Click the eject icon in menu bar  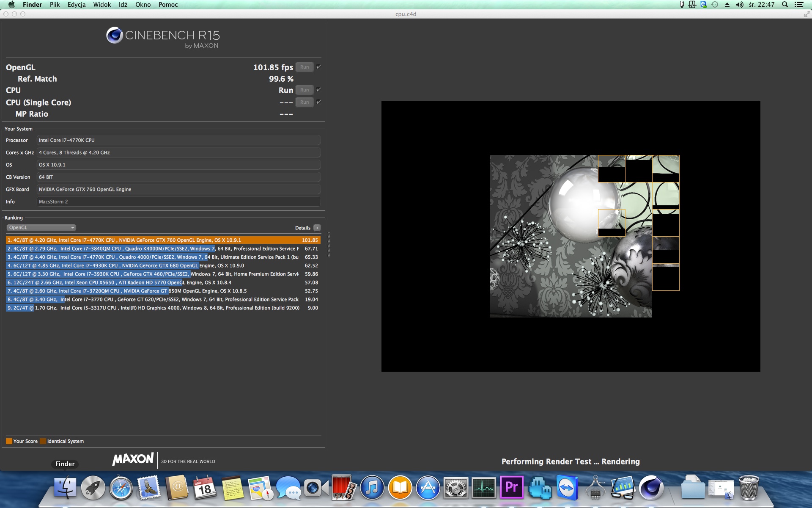click(727, 5)
